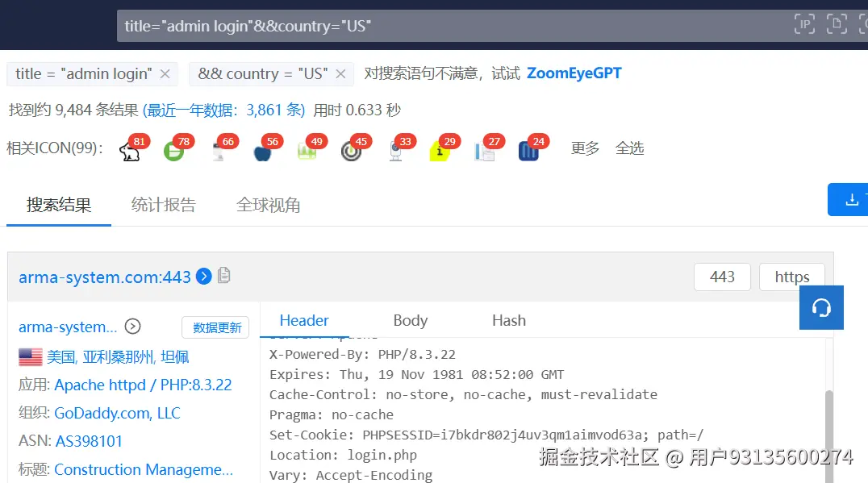Screen dimensions: 868x483
Task: Select the icon with 81 results
Action: [130, 151]
